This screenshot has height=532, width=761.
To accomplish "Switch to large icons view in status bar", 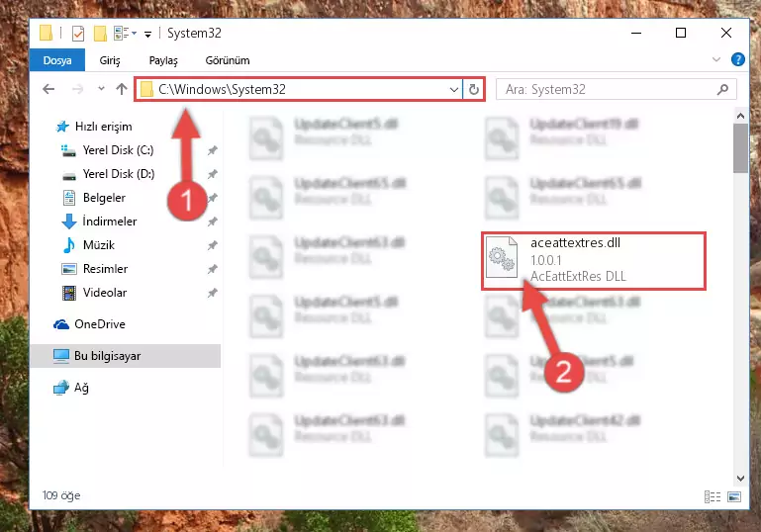I will point(734,496).
